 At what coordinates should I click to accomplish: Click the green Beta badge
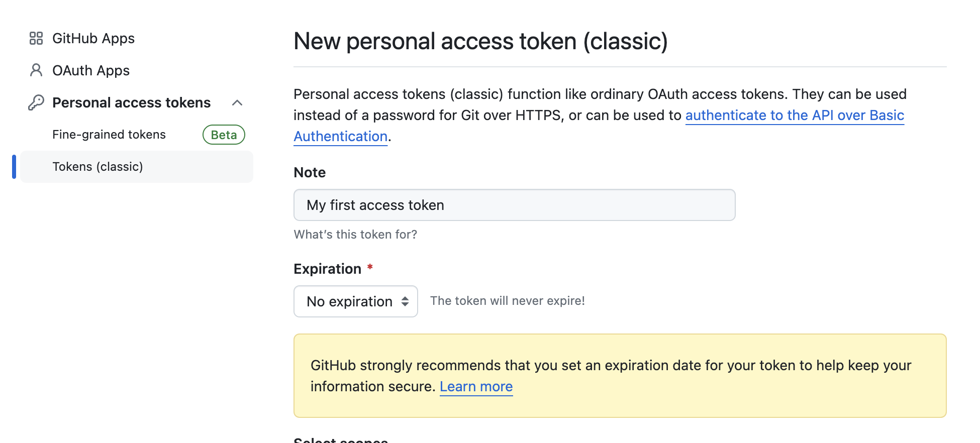tap(224, 135)
